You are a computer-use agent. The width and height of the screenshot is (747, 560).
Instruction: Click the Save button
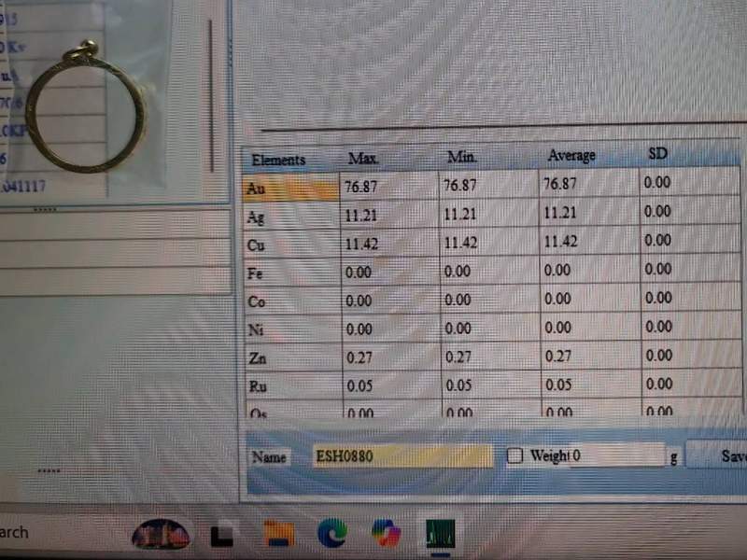click(731, 456)
